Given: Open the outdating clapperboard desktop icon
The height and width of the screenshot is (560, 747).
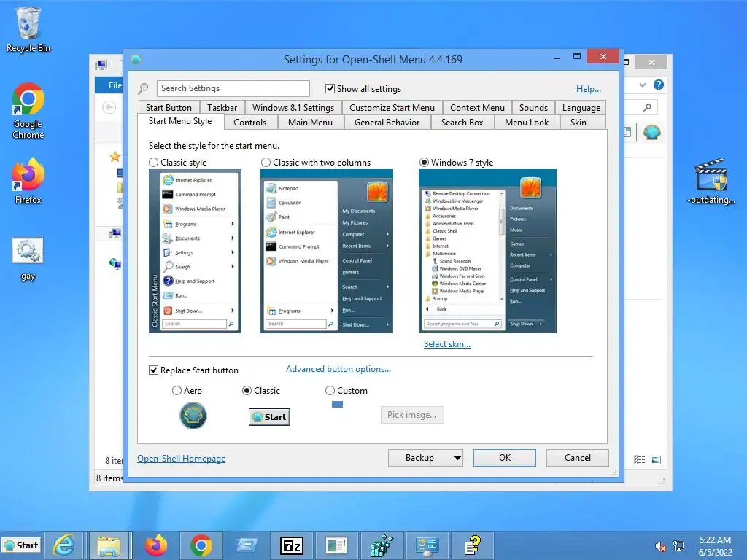Looking at the screenshot, I should (711, 182).
